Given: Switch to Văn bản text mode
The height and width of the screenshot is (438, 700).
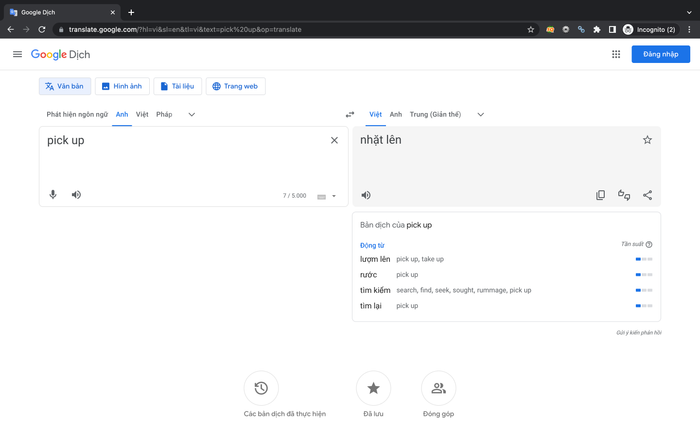Looking at the screenshot, I should pyautogui.click(x=65, y=86).
